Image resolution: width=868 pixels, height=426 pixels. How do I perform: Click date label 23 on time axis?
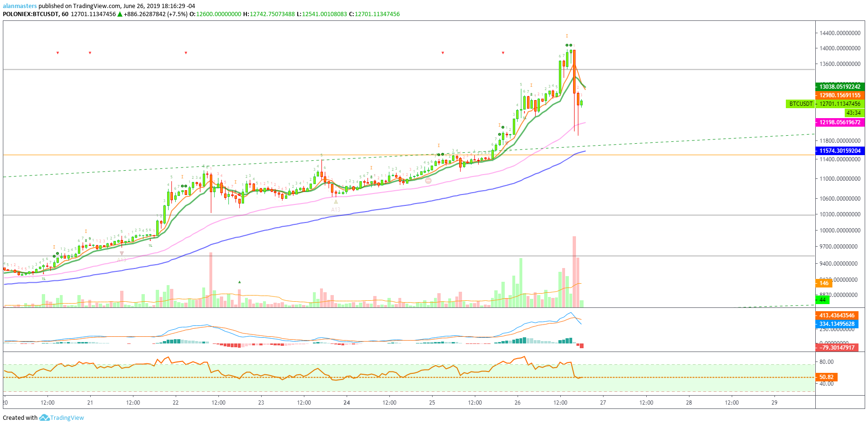(261, 403)
